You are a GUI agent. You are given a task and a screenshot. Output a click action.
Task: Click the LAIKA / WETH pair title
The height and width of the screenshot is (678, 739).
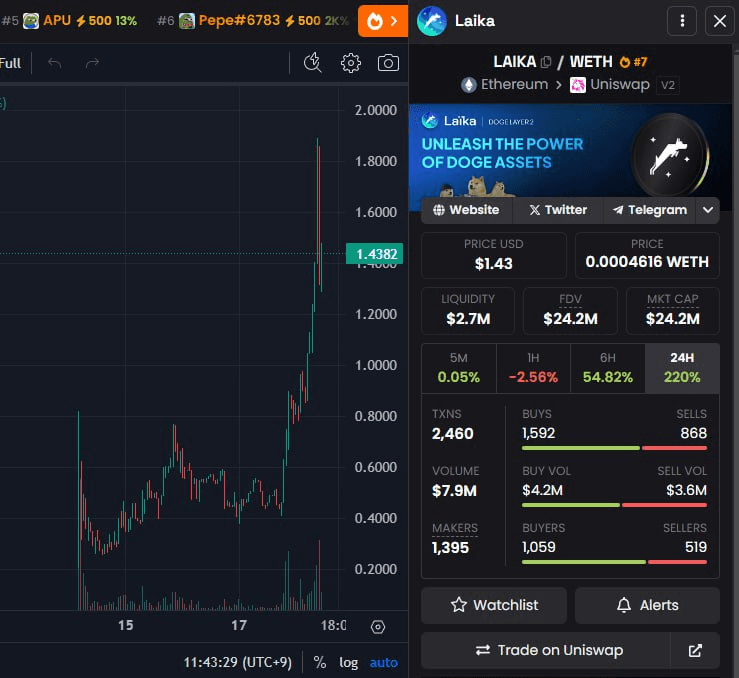pyautogui.click(x=553, y=62)
